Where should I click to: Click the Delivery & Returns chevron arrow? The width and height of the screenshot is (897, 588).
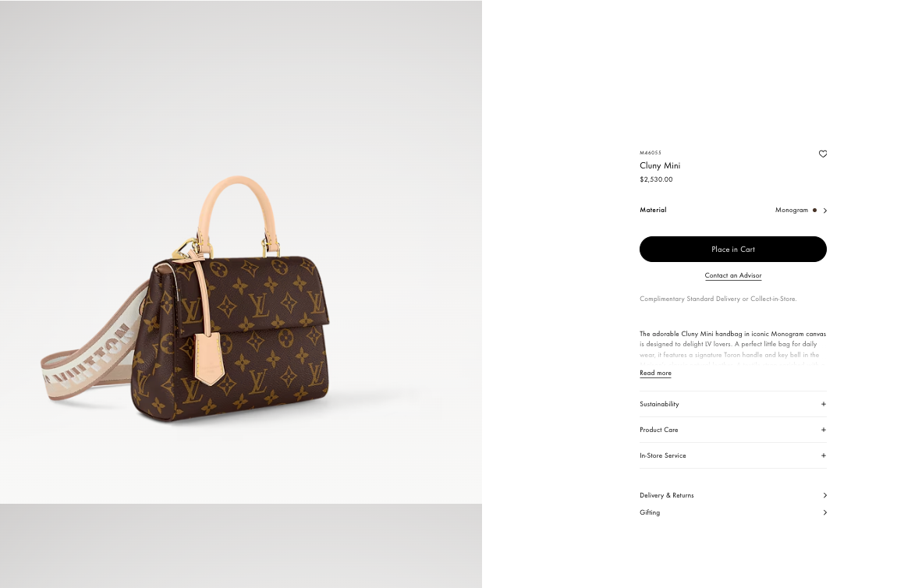click(x=824, y=495)
